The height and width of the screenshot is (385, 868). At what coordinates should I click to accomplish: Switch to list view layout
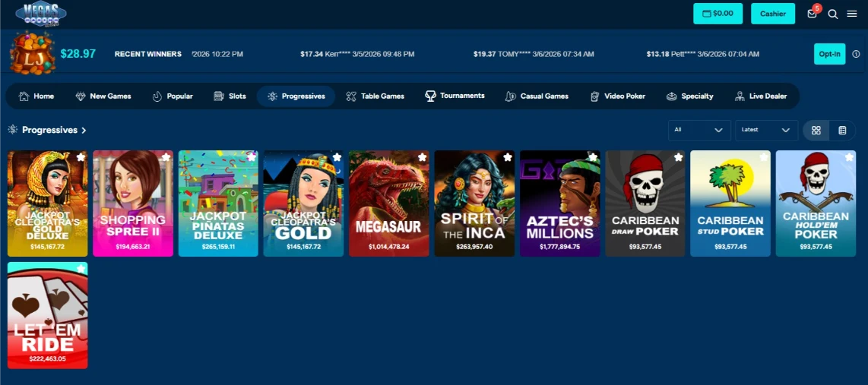pyautogui.click(x=842, y=131)
